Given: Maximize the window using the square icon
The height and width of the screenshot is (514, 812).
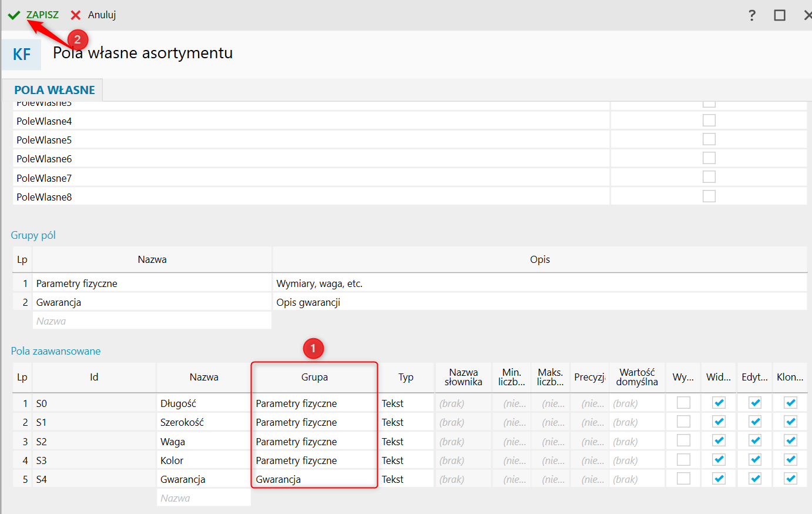Looking at the screenshot, I should point(779,15).
